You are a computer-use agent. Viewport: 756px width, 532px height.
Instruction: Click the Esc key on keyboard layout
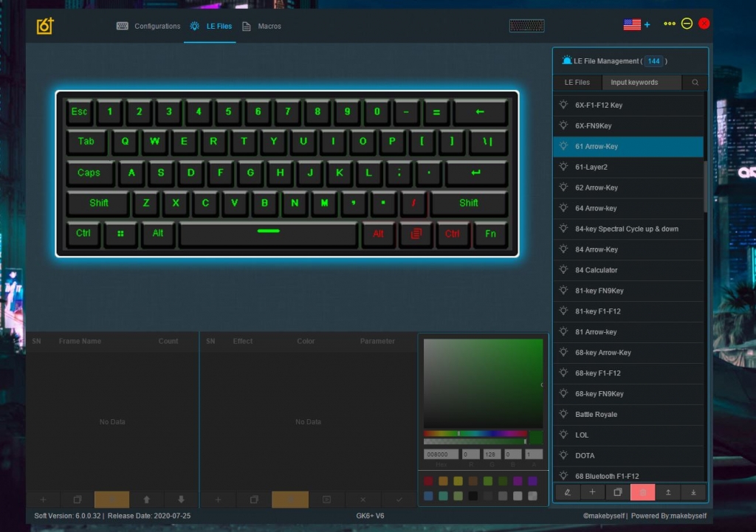coord(79,112)
